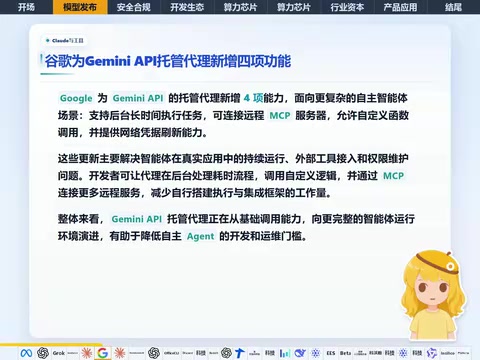480x360 pixels.
Task: Click highlighted Gemini API after 整体来看
Action: (137, 219)
